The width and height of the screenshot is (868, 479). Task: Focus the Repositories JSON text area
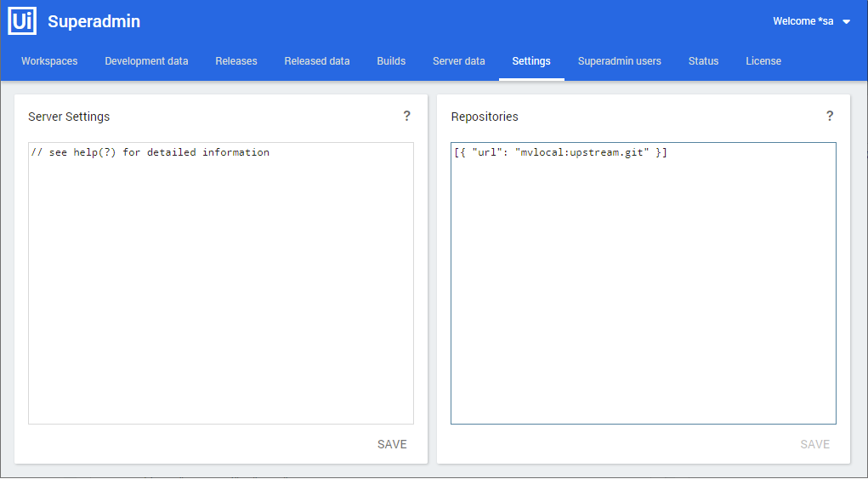644,283
